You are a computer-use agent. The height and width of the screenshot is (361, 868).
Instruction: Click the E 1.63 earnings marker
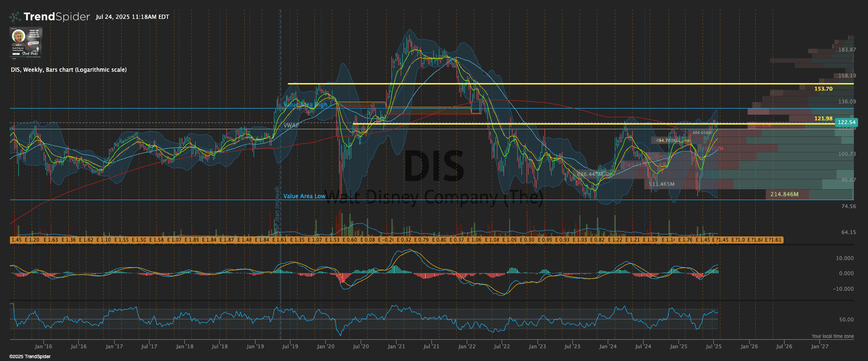tap(50, 240)
